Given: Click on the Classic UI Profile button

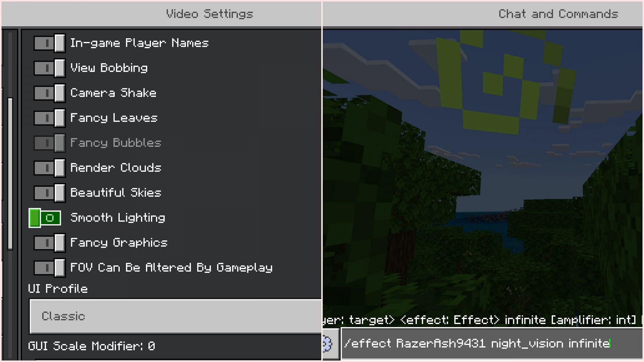Looking at the screenshot, I should tap(176, 316).
